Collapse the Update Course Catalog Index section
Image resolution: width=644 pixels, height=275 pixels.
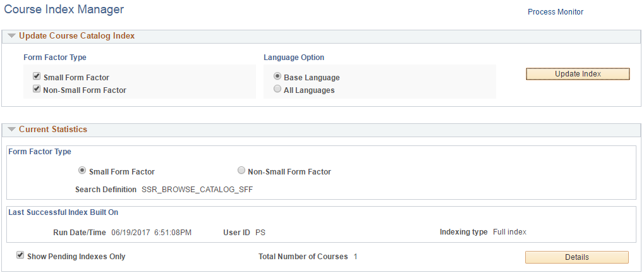pos(11,36)
